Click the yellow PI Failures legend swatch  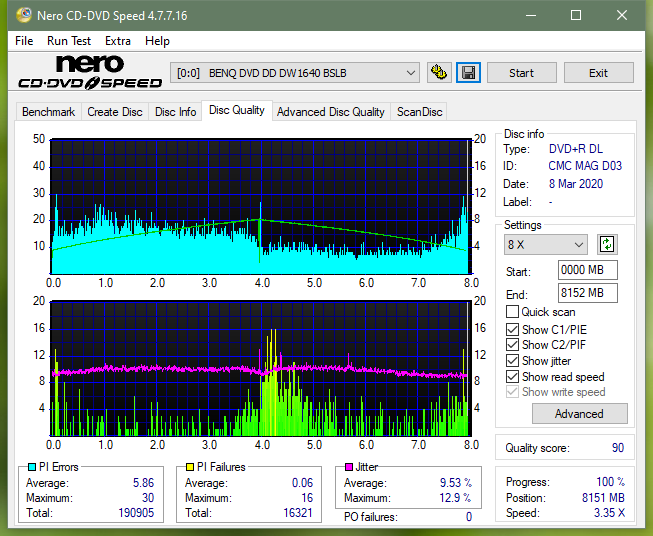pos(189,467)
